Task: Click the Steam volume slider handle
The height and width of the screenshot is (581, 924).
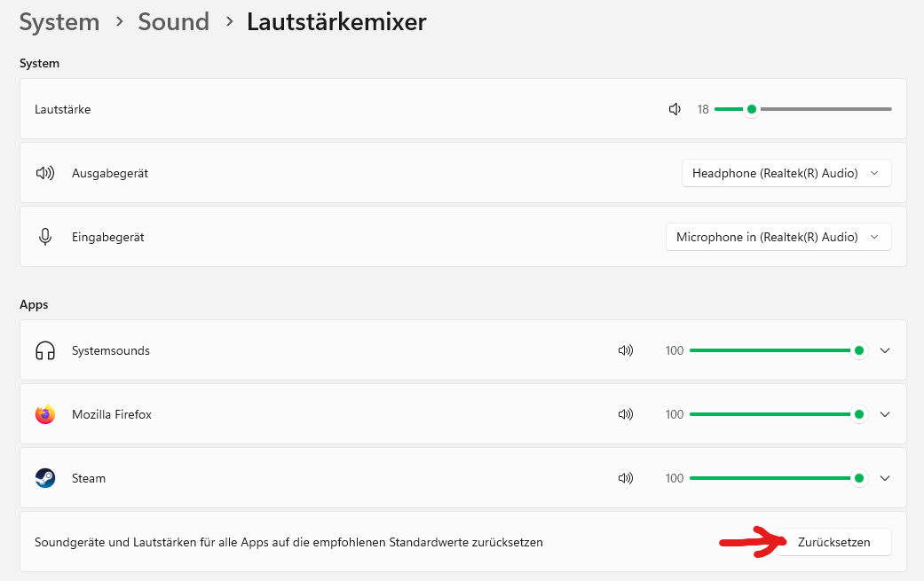Action: [859, 478]
